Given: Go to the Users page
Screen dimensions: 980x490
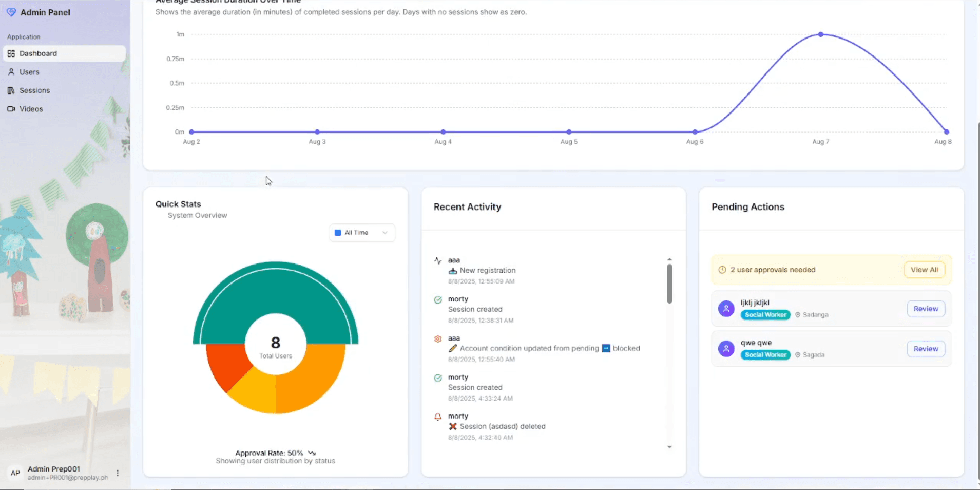Looking at the screenshot, I should [29, 72].
